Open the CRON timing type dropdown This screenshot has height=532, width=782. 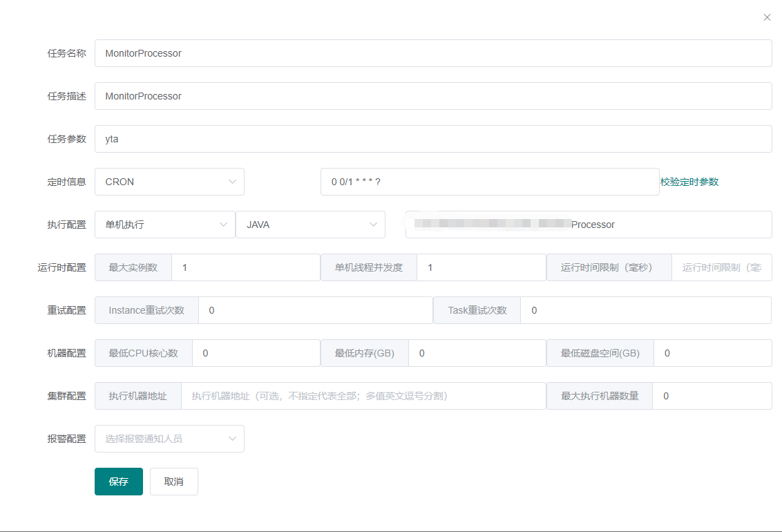pos(169,182)
